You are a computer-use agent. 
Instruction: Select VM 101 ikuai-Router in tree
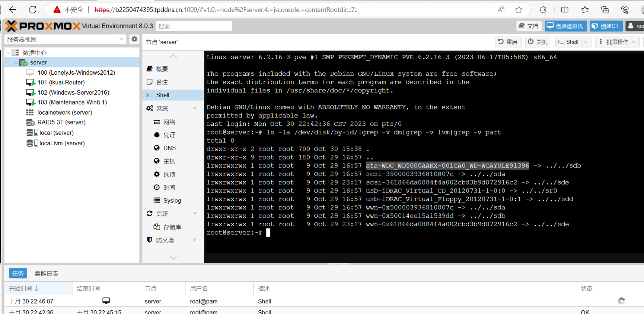[x=61, y=83]
